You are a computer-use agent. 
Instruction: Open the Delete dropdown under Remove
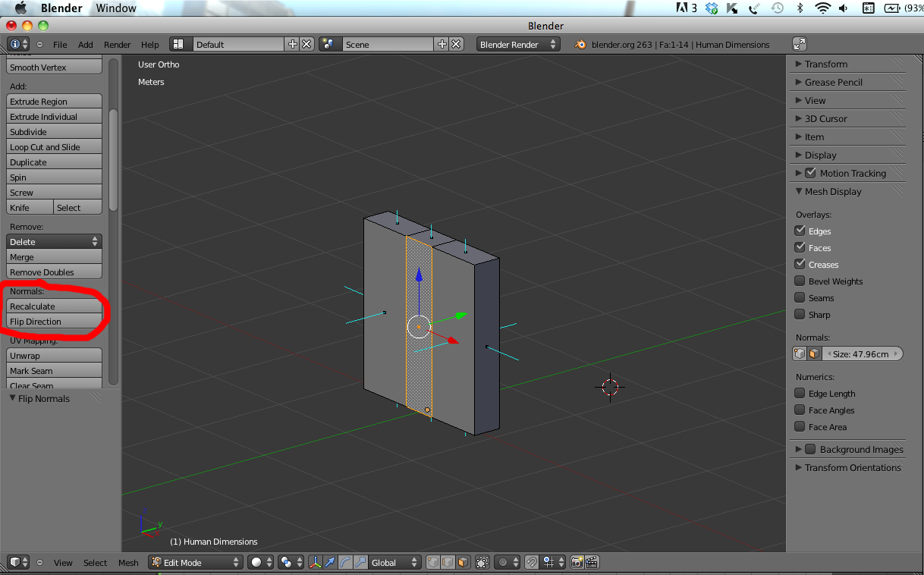coord(54,241)
